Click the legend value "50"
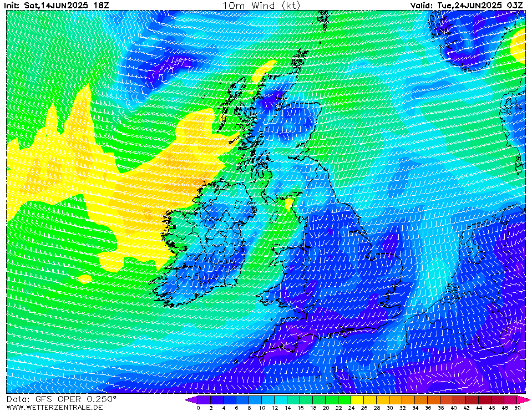This screenshot has height=411, width=532. click(x=518, y=408)
